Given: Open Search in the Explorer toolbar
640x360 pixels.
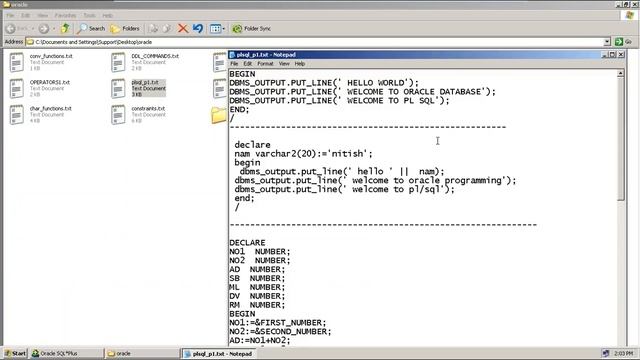Looking at the screenshot, I should 91,28.
